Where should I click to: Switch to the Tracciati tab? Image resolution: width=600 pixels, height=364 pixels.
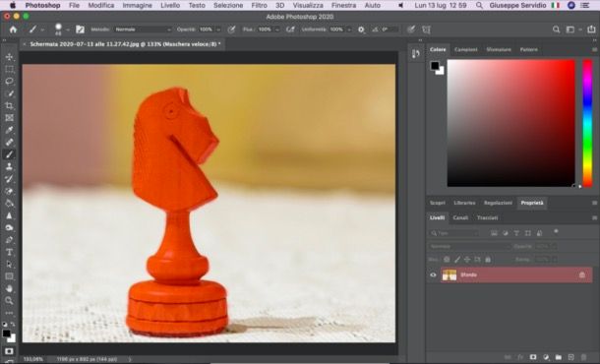(487, 217)
